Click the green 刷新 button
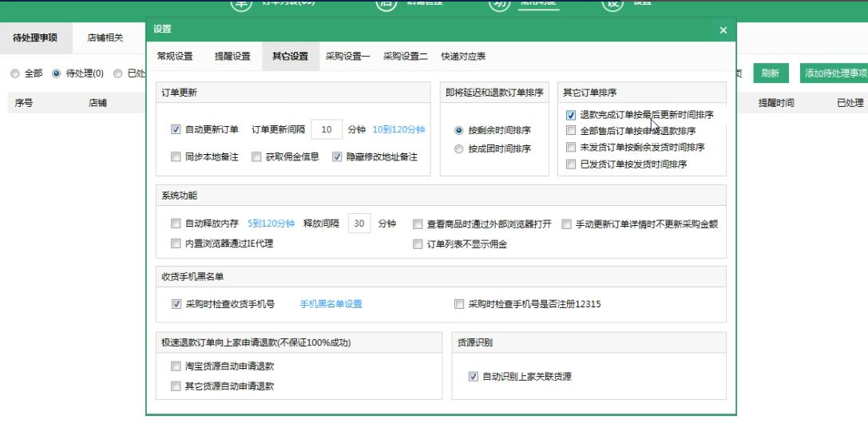 [770, 73]
